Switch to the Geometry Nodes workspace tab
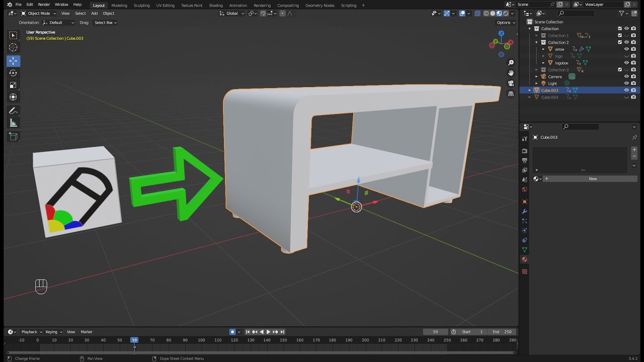 click(320, 6)
